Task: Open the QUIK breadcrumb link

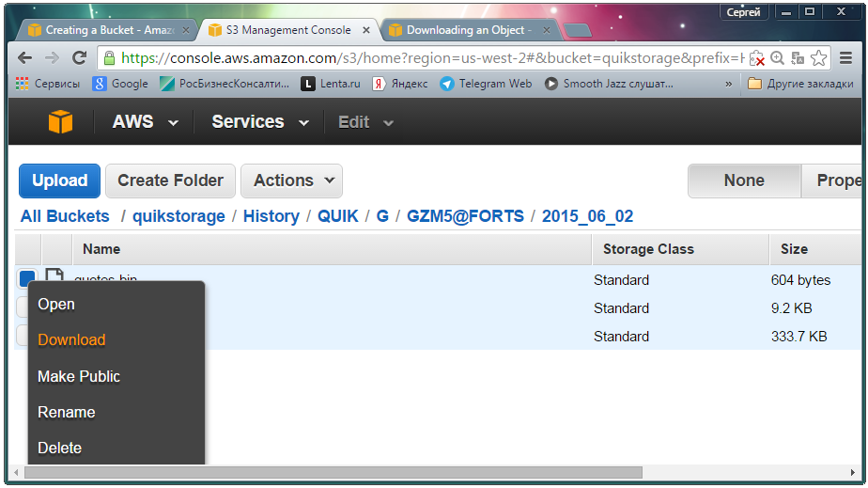Action: pyautogui.click(x=337, y=216)
